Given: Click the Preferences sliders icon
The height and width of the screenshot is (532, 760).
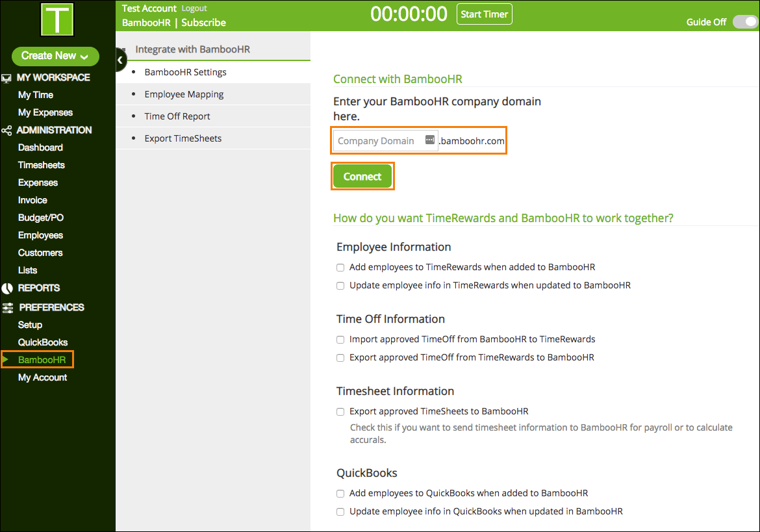Looking at the screenshot, I should [x=8, y=308].
